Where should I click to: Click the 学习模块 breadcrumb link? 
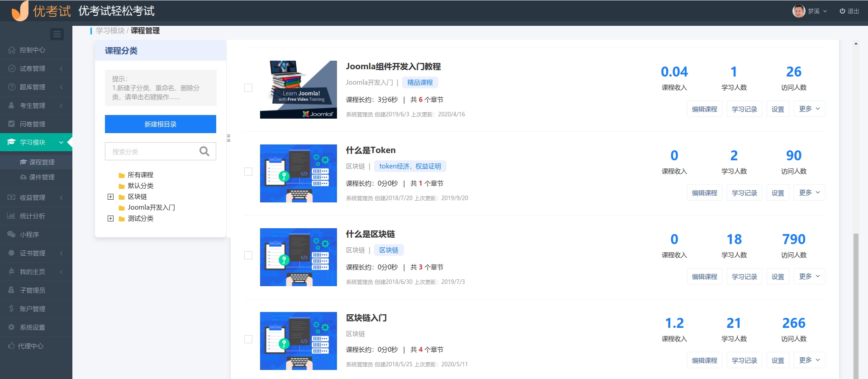pos(110,30)
